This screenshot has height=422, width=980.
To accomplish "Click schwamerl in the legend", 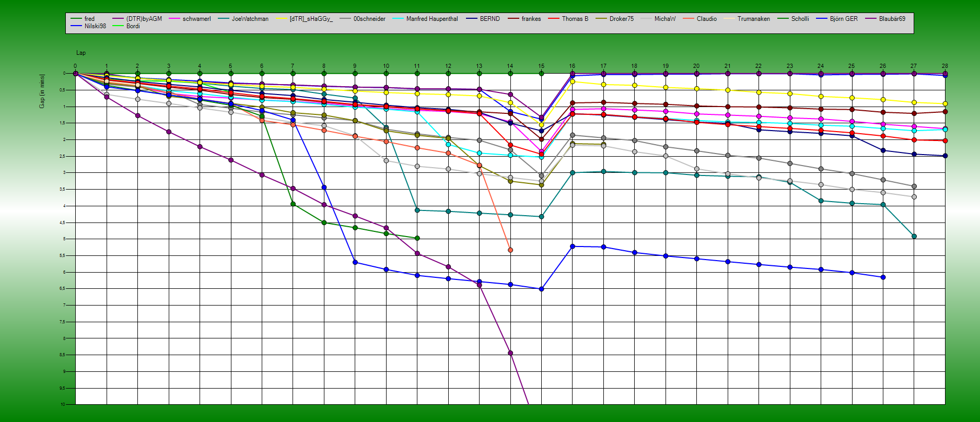I will click(190, 19).
